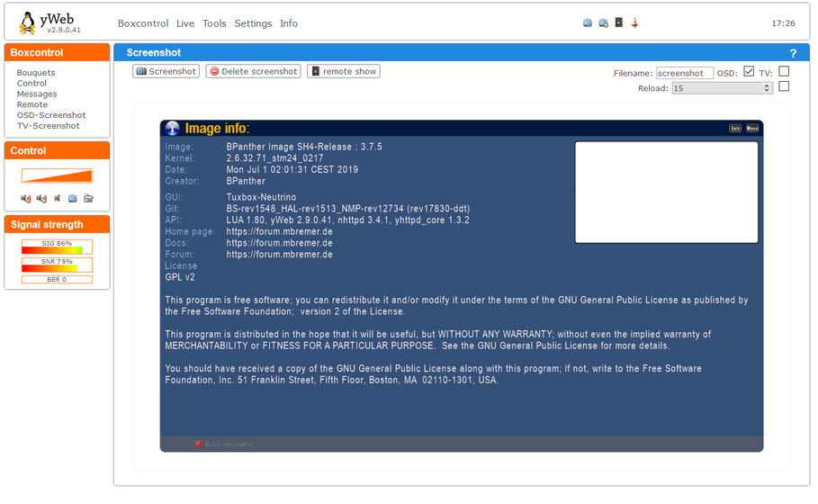Click the SIG 86% signal bar
The width and height of the screenshot is (818, 504).
coord(57,247)
